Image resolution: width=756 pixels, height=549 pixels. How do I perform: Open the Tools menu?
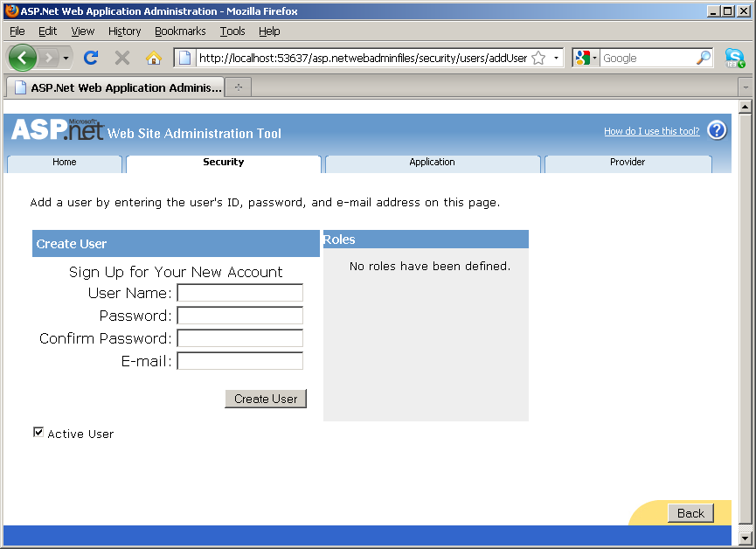click(x=232, y=31)
